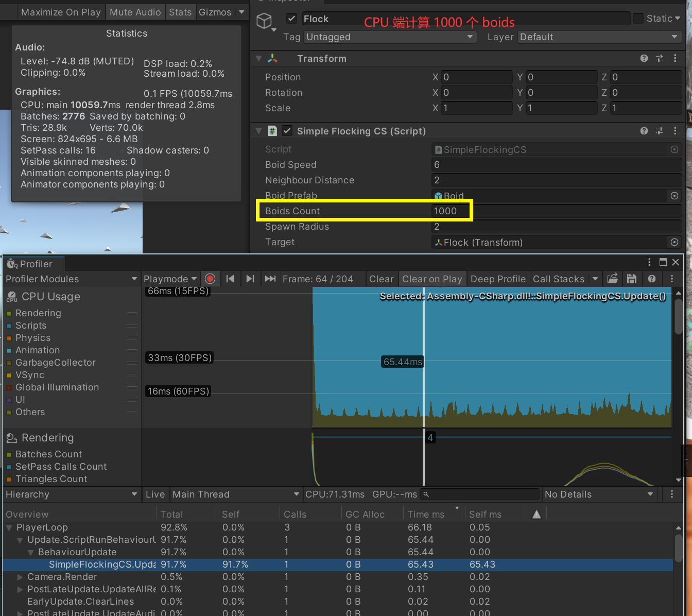
Task: Open the No Details dropdown
Action: [599, 494]
